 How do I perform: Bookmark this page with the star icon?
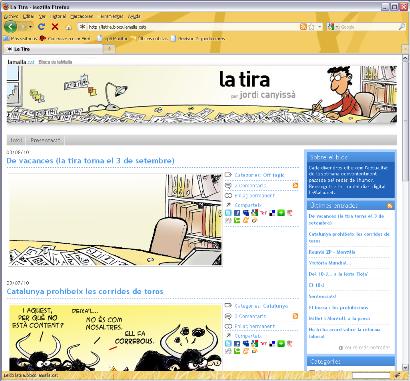click(x=311, y=27)
